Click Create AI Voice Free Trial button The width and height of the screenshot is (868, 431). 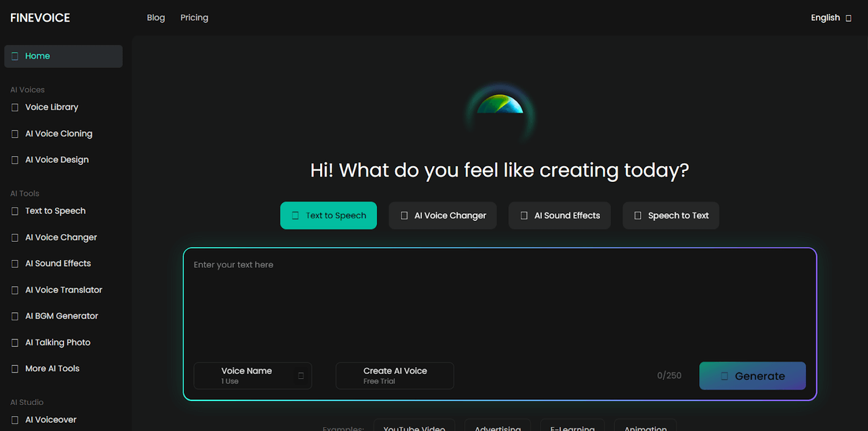pos(395,375)
